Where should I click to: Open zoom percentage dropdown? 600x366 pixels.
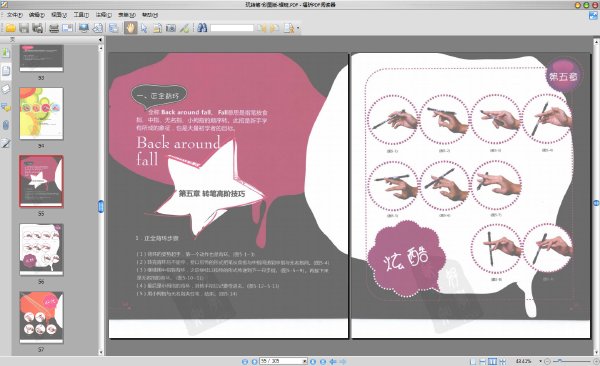point(540,361)
